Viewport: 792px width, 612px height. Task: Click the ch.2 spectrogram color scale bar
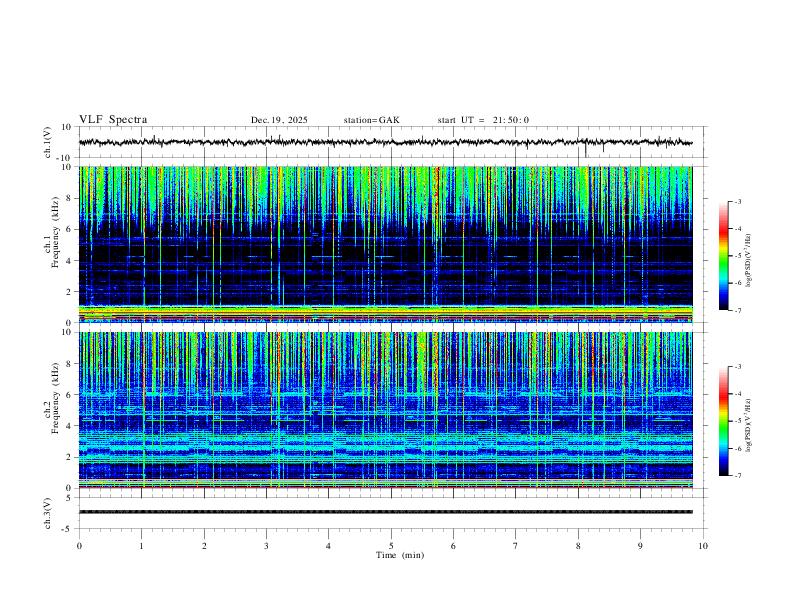724,421
